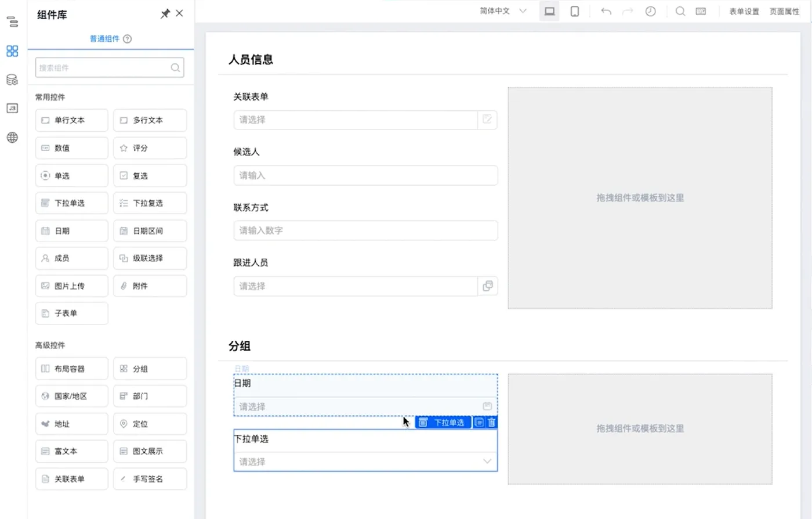Select the 子表单 component
The image size is (812, 519).
pyautogui.click(x=71, y=313)
